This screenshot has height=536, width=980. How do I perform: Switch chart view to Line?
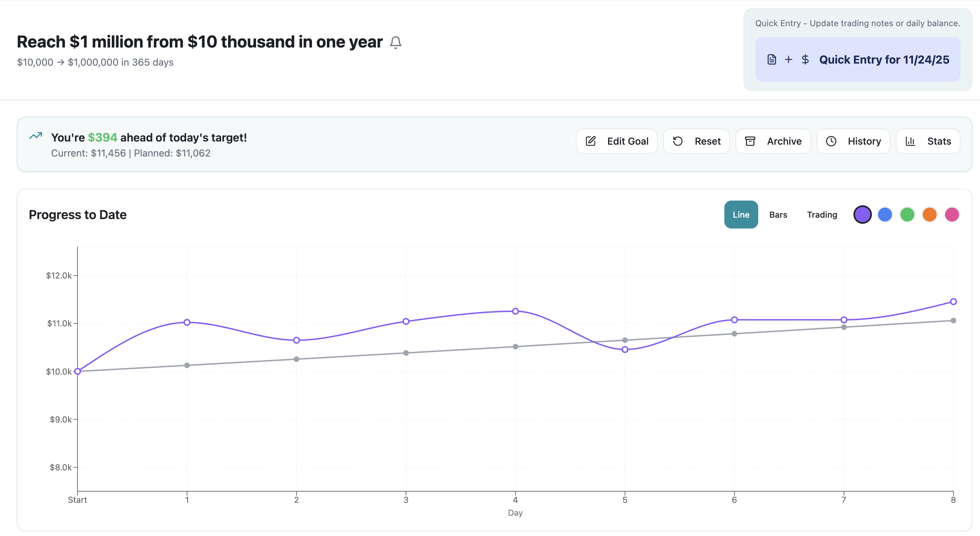[741, 215]
